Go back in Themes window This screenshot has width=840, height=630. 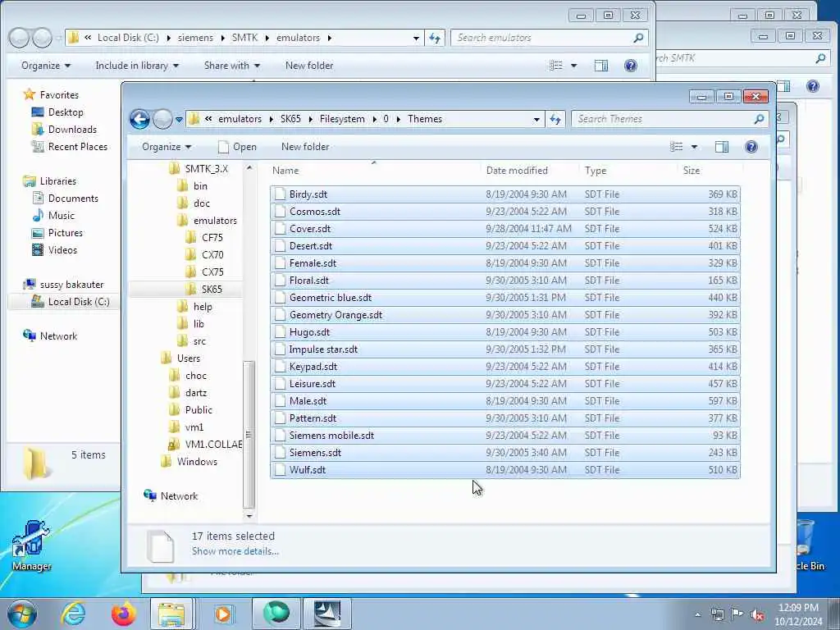tap(139, 119)
